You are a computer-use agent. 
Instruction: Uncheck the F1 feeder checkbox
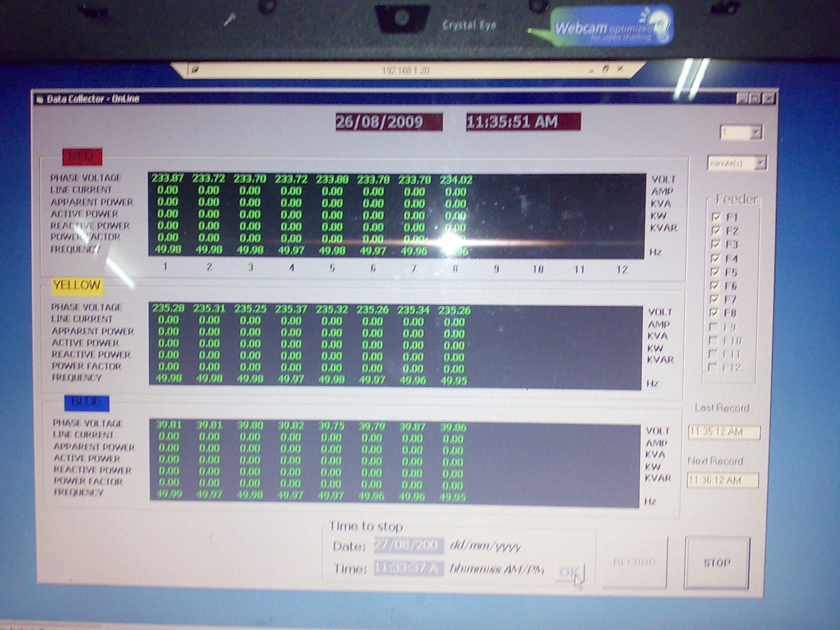[716, 217]
